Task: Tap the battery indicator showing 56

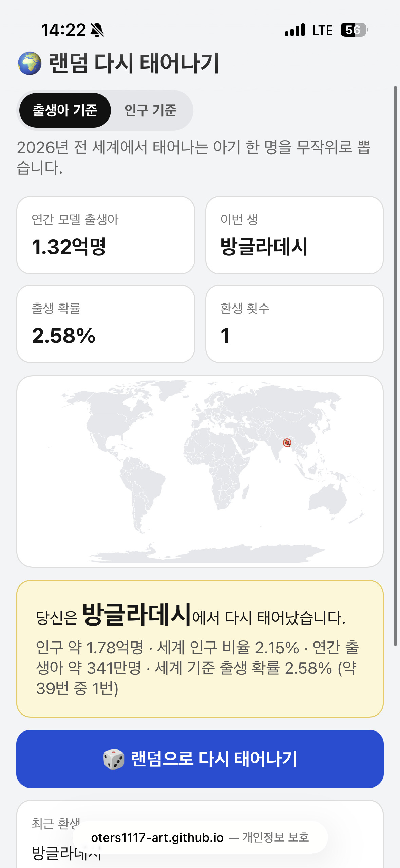Action: coord(355,30)
